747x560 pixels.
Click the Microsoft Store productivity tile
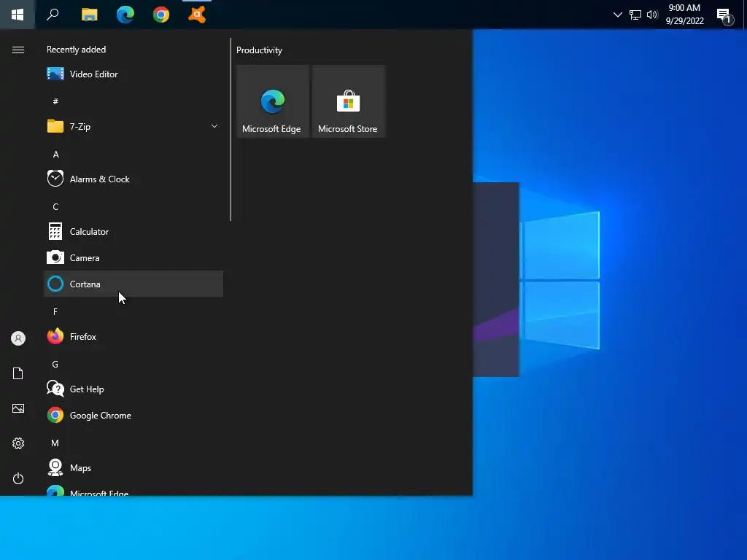[x=349, y=101]
